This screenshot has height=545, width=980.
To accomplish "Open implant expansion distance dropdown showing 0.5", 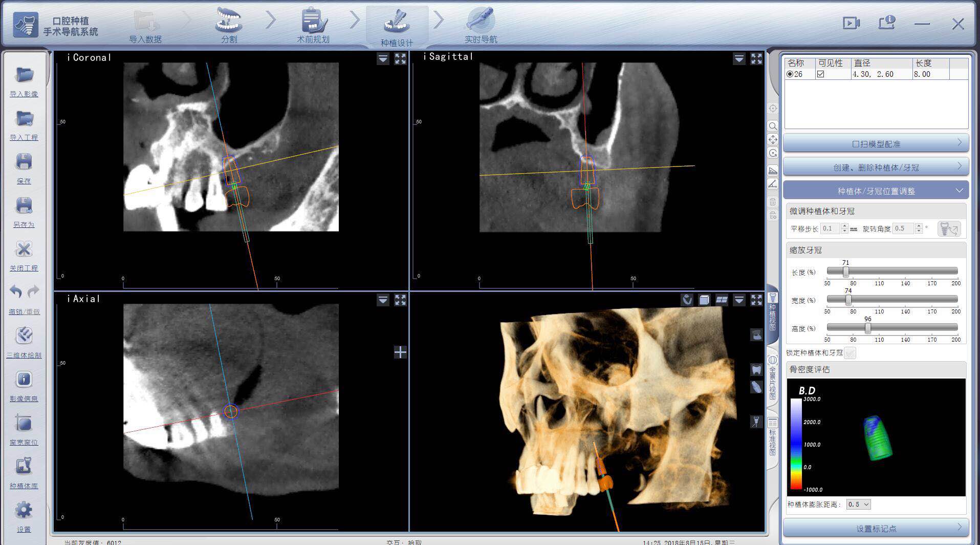I will pos(858,505).
